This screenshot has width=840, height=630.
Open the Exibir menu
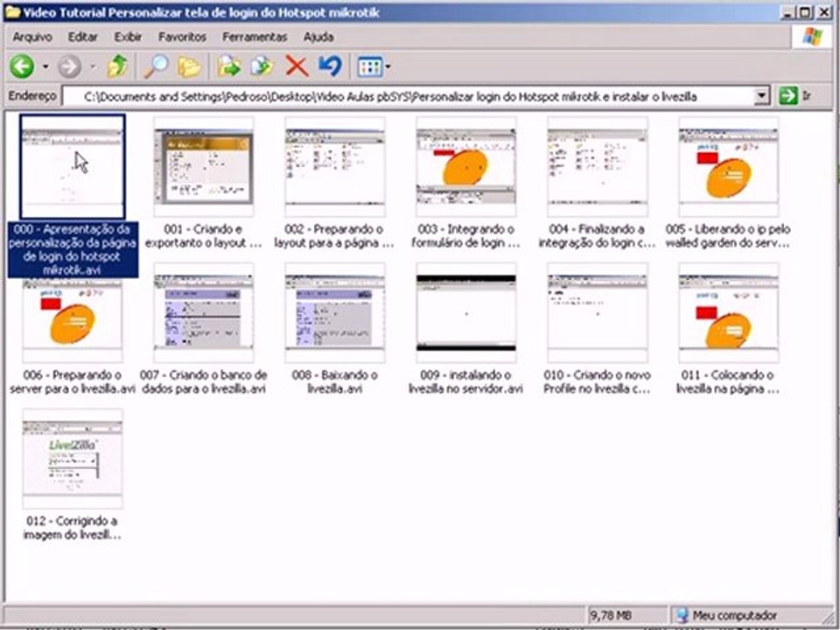pos(128,37)
